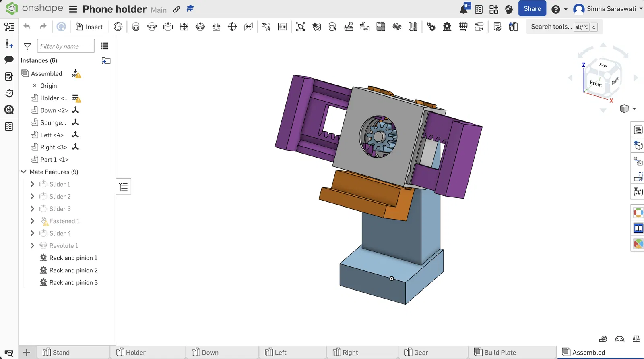644x359 pixels.
Task: Click the add folder icon beside Instances
Action: pos(106,61)
